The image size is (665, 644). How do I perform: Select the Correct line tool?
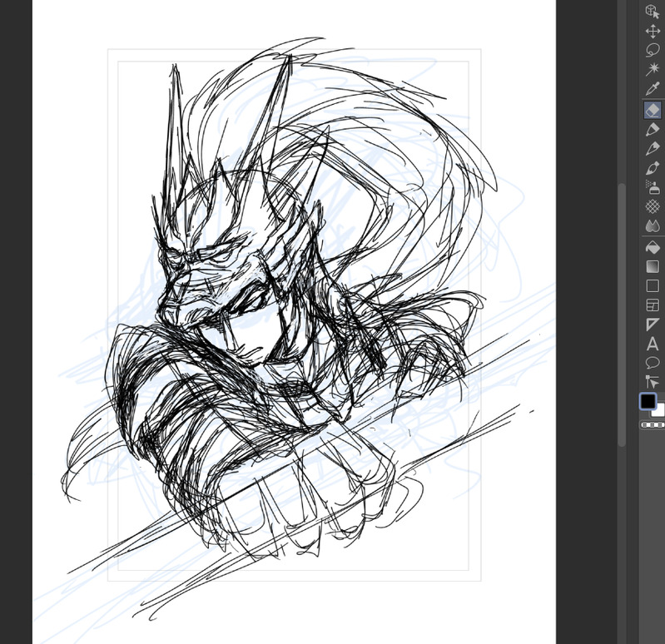point(653,382)
